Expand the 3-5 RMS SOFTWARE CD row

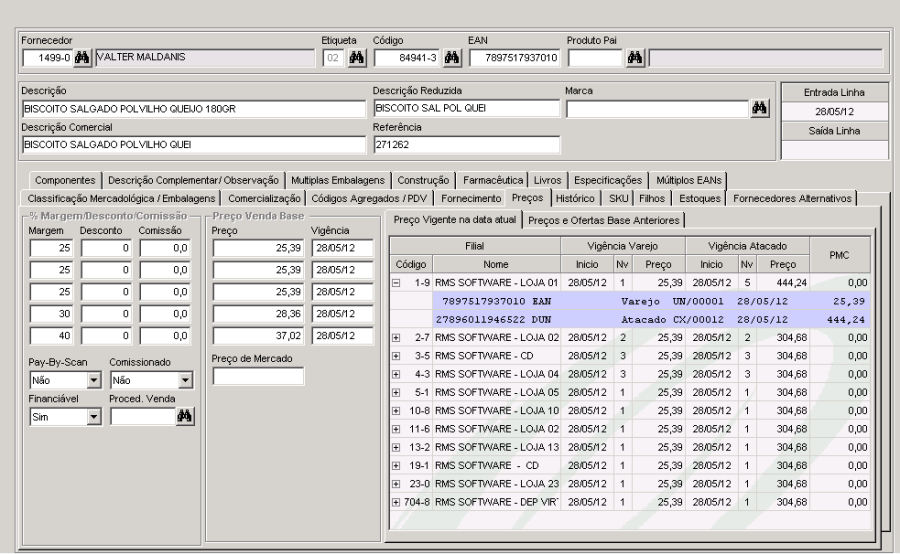click(x=396, y=355)
